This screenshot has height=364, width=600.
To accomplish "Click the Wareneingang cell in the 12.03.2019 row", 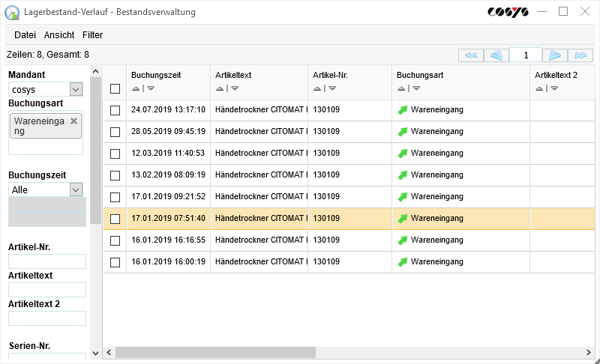I will (x=436, y=154).
